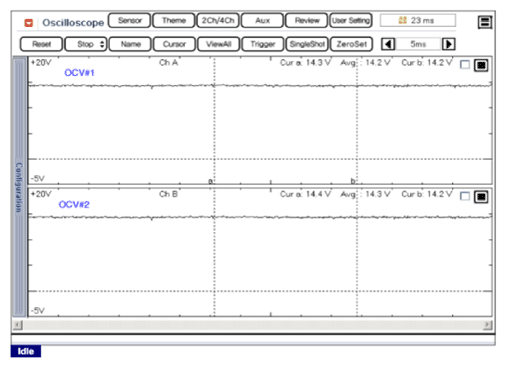Click Ch B +20V scale label
506x367 pixels.
tap(41, 194)
